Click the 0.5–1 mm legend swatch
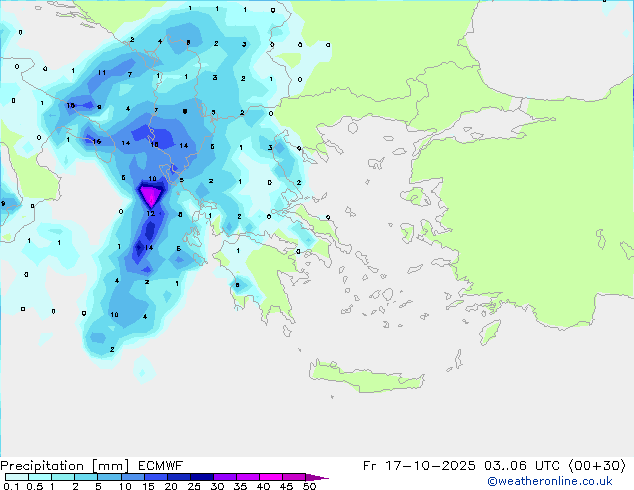 point(40,477)
